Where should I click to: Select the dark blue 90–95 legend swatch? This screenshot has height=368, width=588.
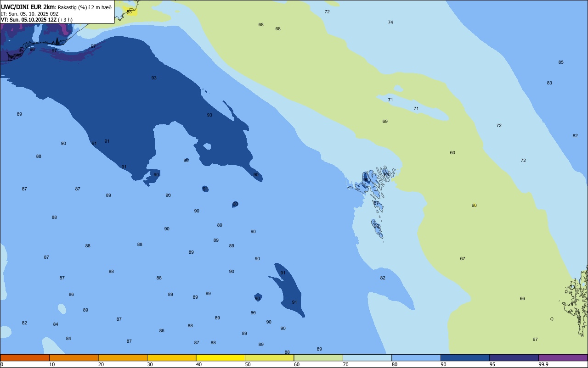coord(465,357)
